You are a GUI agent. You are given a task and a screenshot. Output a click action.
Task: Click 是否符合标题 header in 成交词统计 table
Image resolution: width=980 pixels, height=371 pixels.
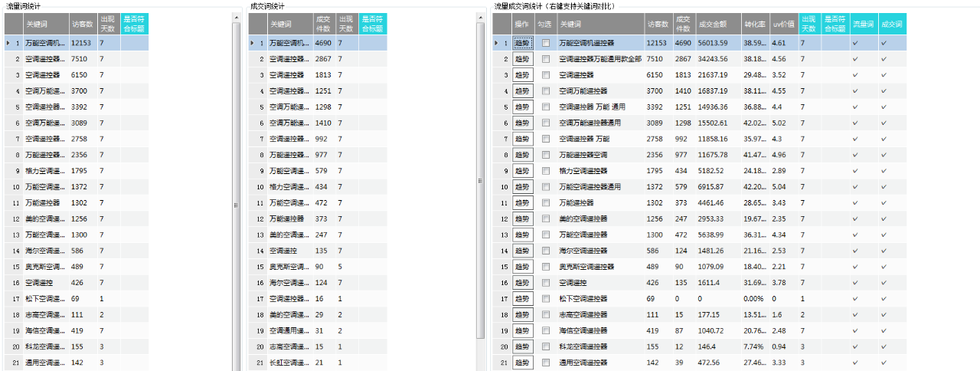tap(373, 25)
